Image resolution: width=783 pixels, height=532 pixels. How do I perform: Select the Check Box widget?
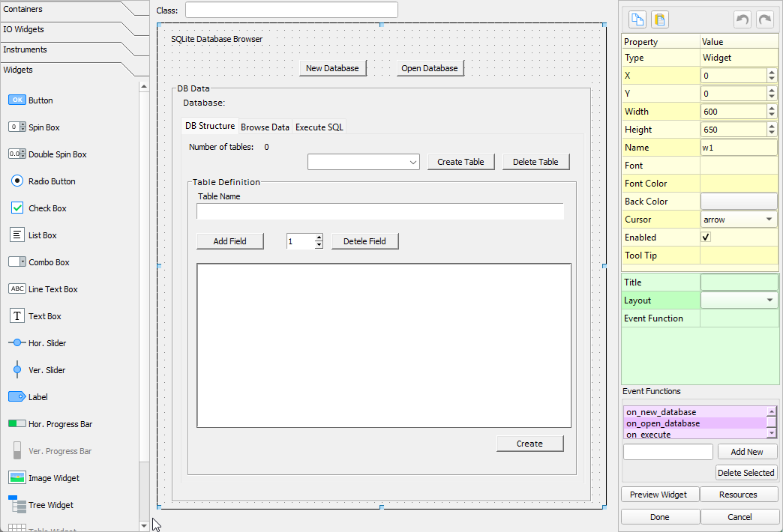pos(37,208)
